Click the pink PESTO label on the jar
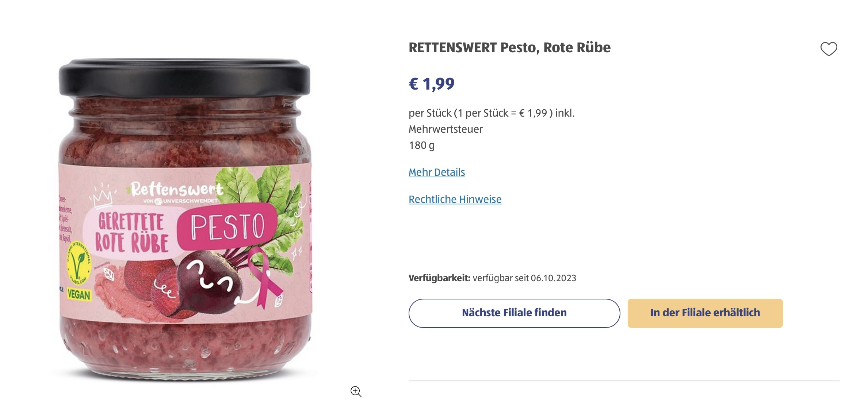Screen dimensions: 868x404 [227, 227]
